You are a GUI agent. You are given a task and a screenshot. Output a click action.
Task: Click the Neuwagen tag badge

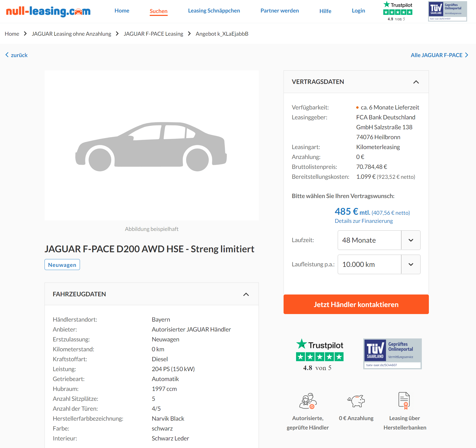[62, 265]
